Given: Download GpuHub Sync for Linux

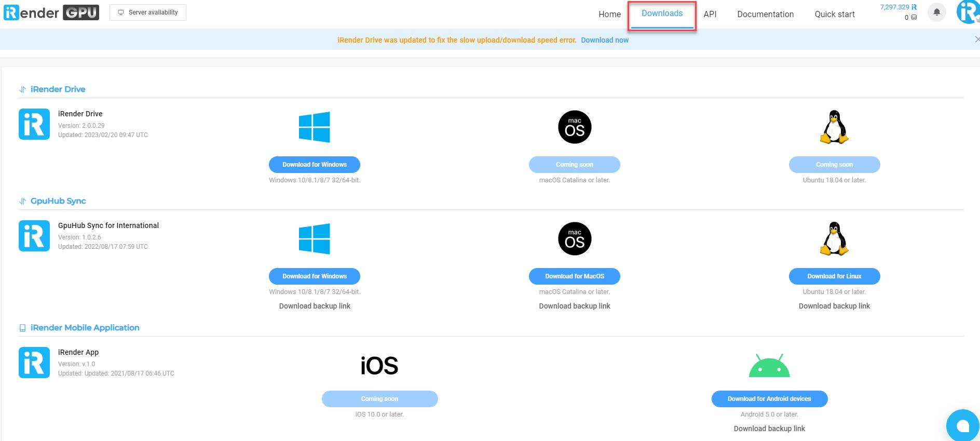Looking at the screenshot, I should pos(834,276).
